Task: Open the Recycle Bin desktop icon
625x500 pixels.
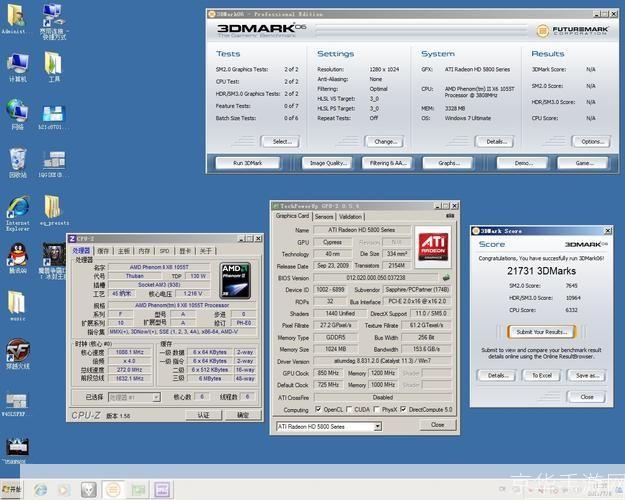Action: [x=18, y=162]
